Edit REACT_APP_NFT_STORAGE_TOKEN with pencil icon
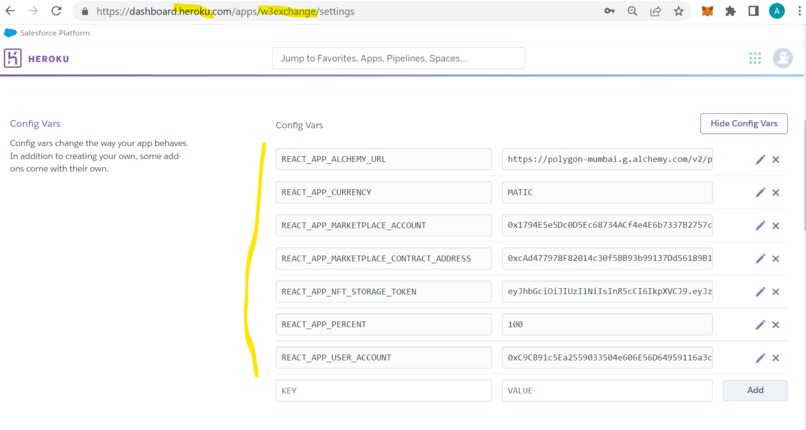This screenshot has height=430, width=806. point(760,291)
